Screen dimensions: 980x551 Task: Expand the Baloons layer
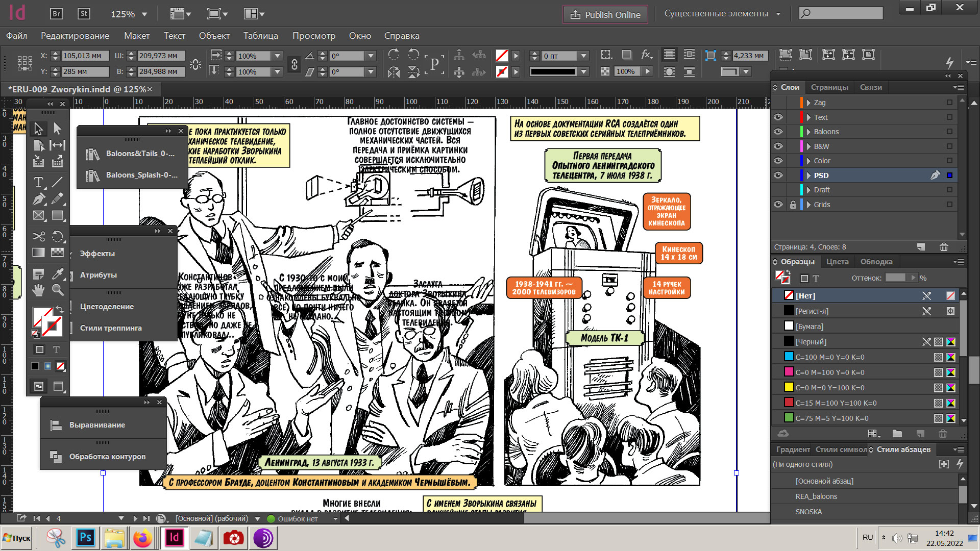click(x=808, y=131)
